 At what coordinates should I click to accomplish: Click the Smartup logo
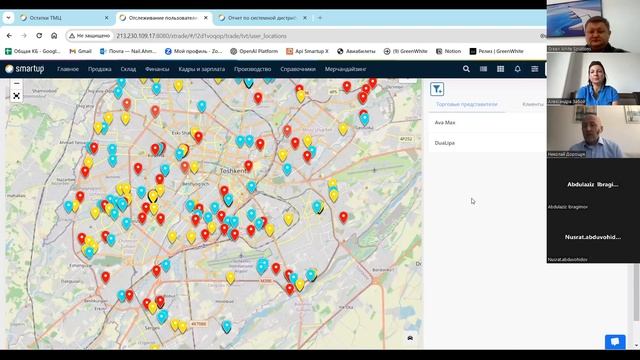pos(24,69)
